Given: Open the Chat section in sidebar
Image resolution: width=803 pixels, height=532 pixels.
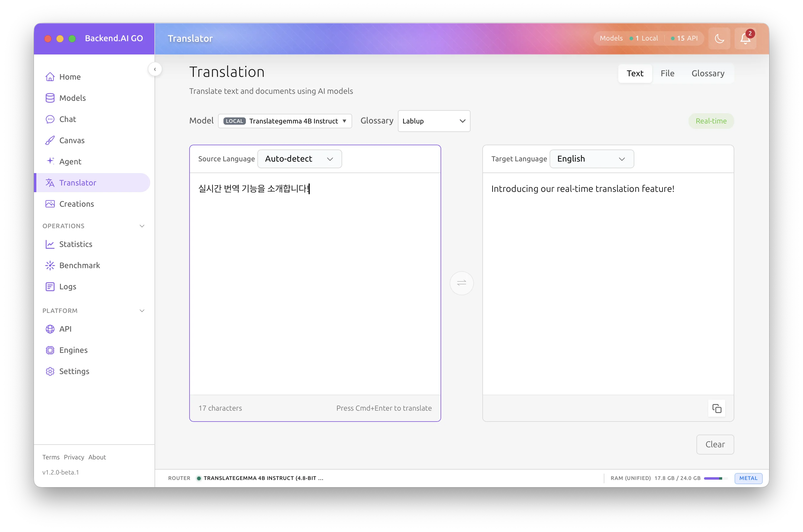Looking at the screenshot, I should coord(68,119).
